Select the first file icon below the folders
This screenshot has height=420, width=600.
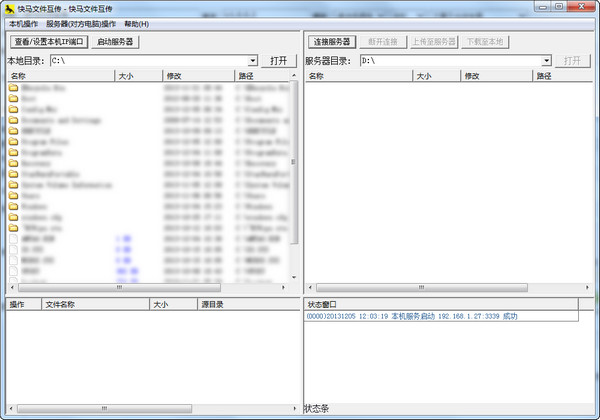tap(13, 239)
